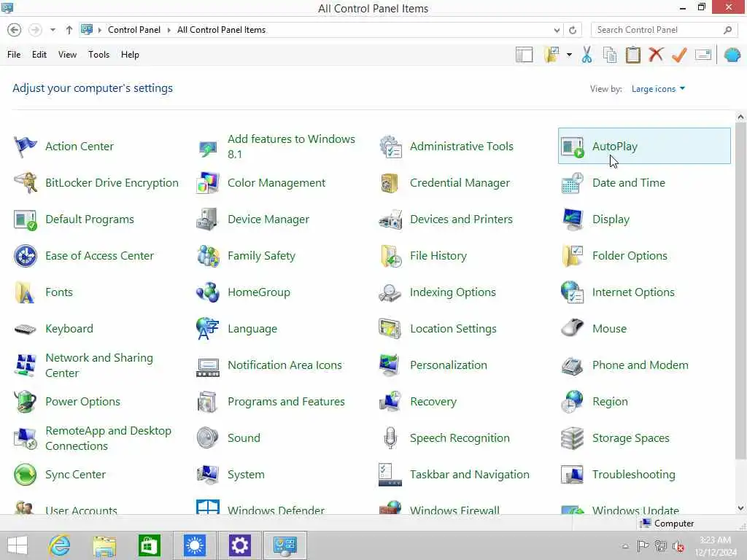Click the Mouse icon
This screenshot has height=560, width=747.
pos(572,329)
